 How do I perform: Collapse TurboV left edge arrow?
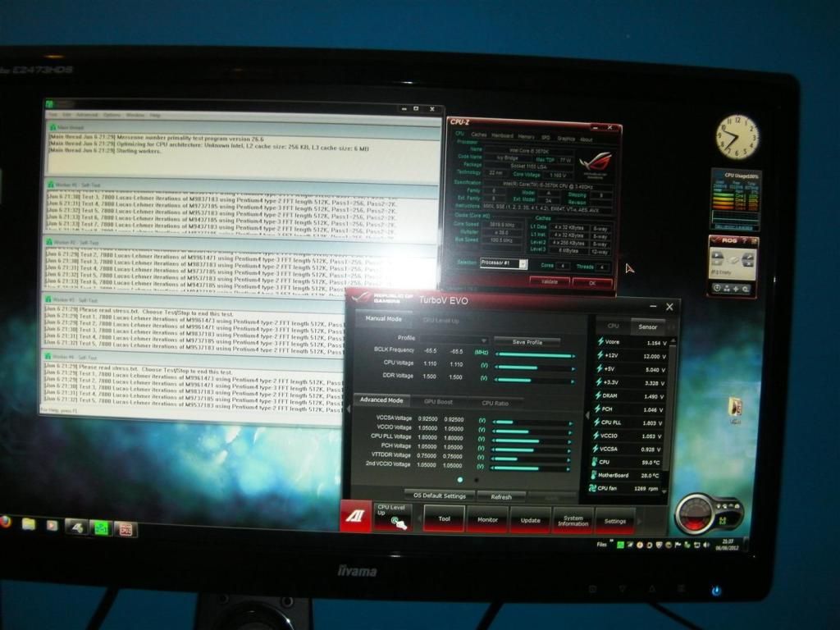tap(348, 409)
